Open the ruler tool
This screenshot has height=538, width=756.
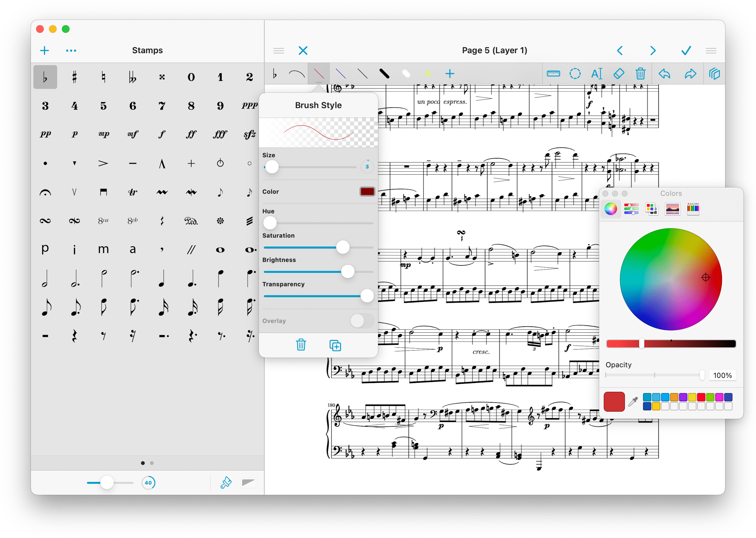[x=553, y=73]
